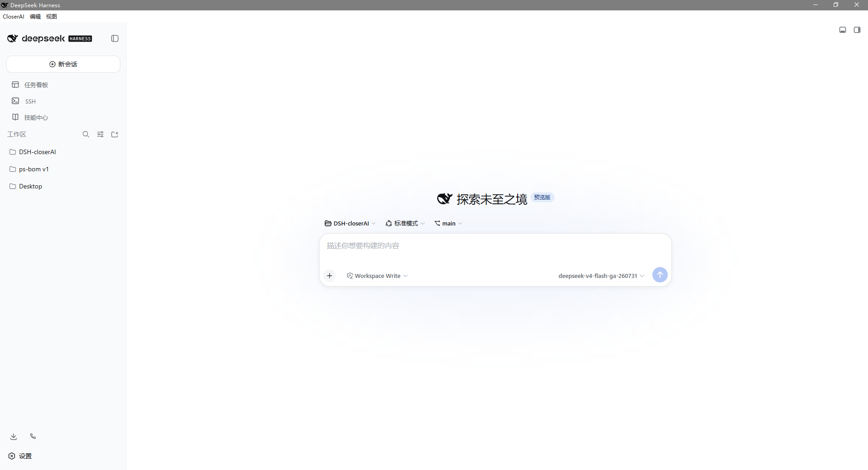Viewport: 868px width, 470px height.
Task: Expand the Workspace Write permission dropdown
Action: pyautogui.click(x=377, y=276)
